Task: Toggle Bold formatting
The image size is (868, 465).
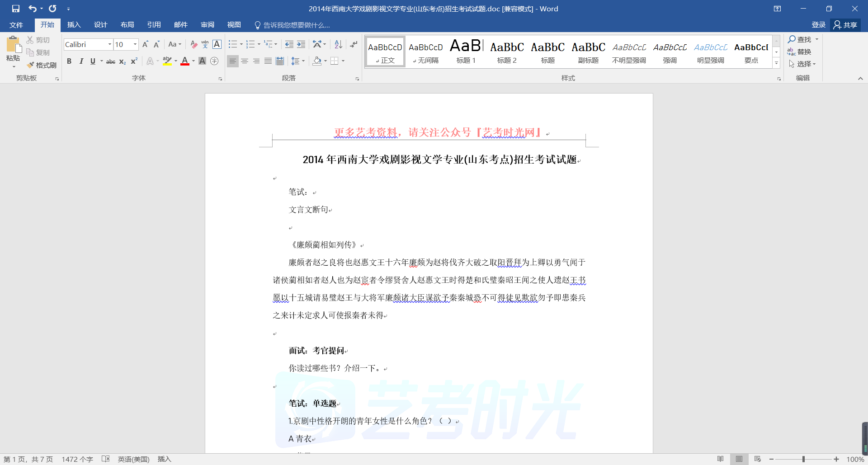Action: (69, 61)
